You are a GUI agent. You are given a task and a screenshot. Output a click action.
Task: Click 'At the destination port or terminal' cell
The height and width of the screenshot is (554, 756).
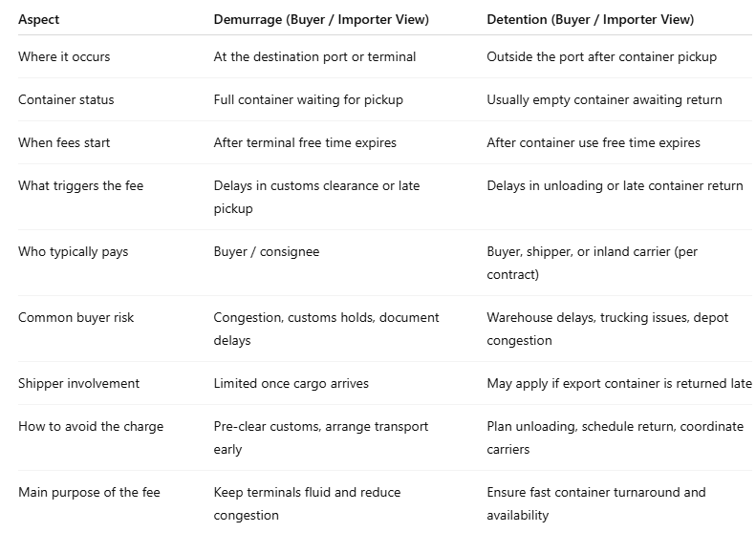pyautogui.click(x=314, y=57)
